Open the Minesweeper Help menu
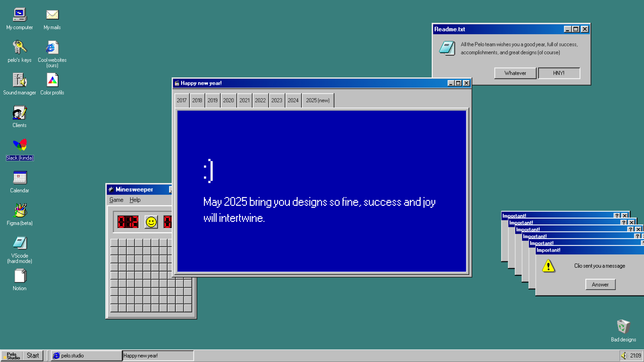Viewport: 644px width, 362px height. pos(135,200)
